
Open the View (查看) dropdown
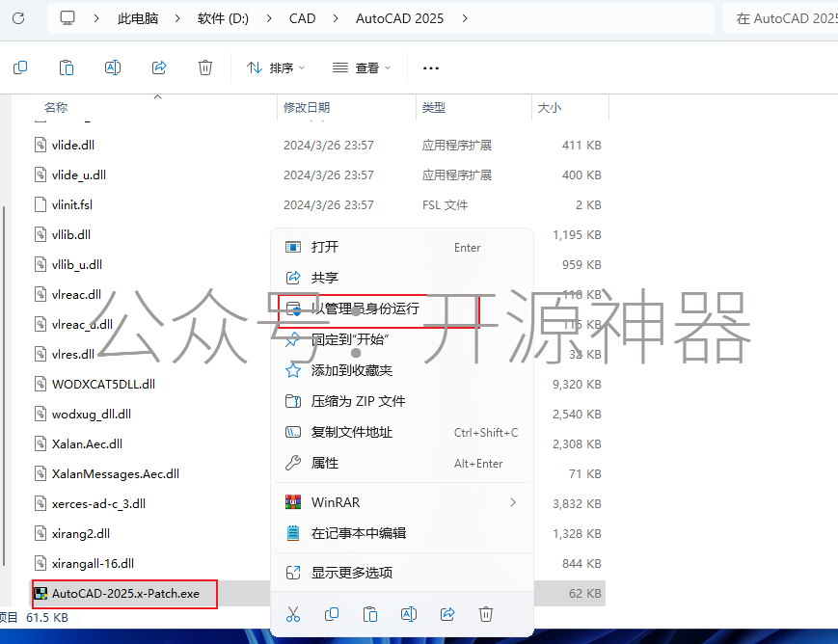click(362, 67)
